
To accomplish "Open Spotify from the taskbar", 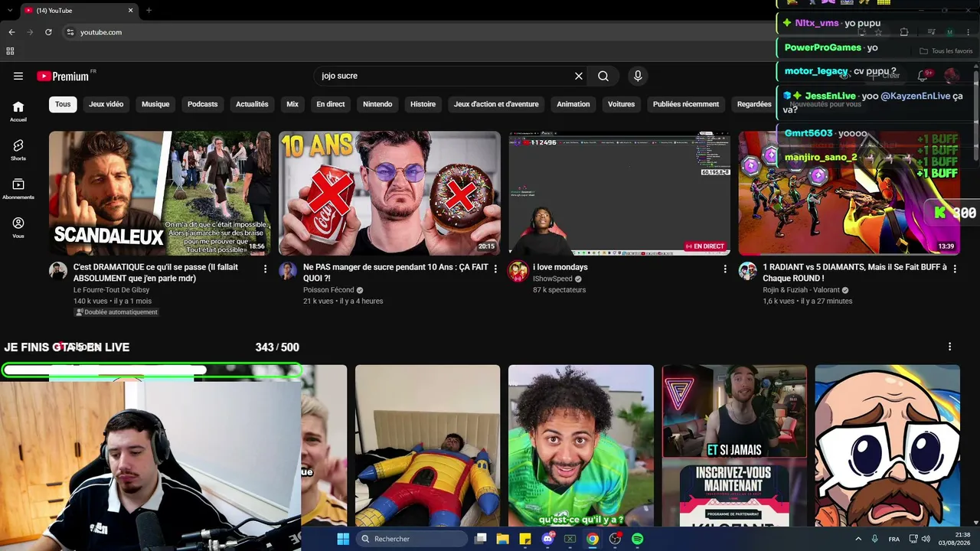I will pyautogui.click(x=638, y=539).
